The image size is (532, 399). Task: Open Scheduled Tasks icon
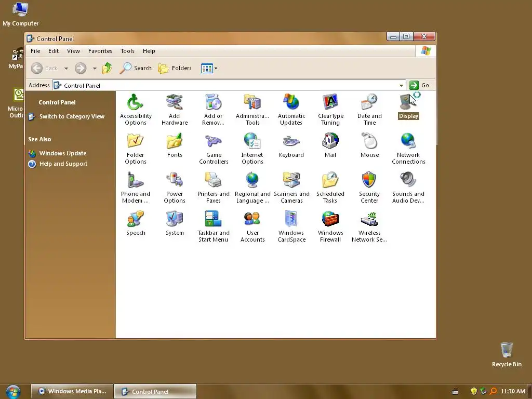click(x=330, y=187)
